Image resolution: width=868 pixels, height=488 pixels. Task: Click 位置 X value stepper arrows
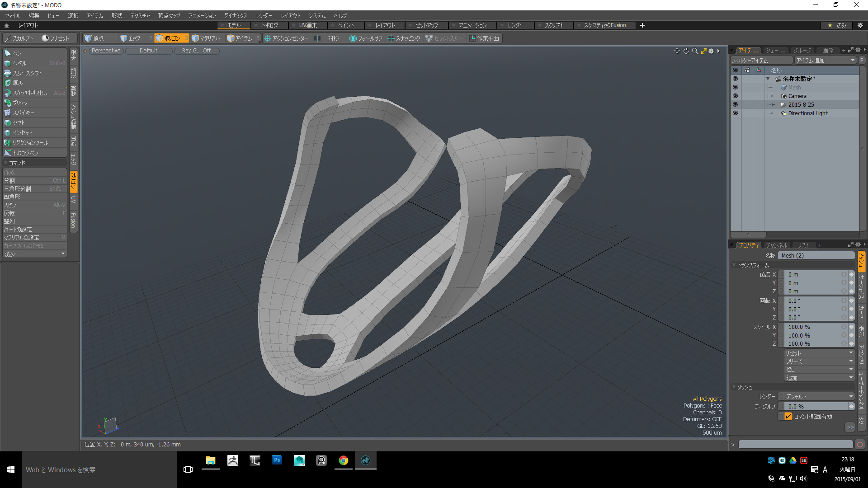pyautogui.click(x=852, y=274)
